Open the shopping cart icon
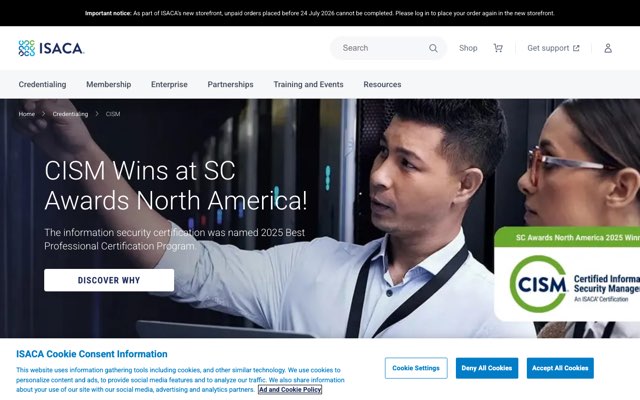 498,48
